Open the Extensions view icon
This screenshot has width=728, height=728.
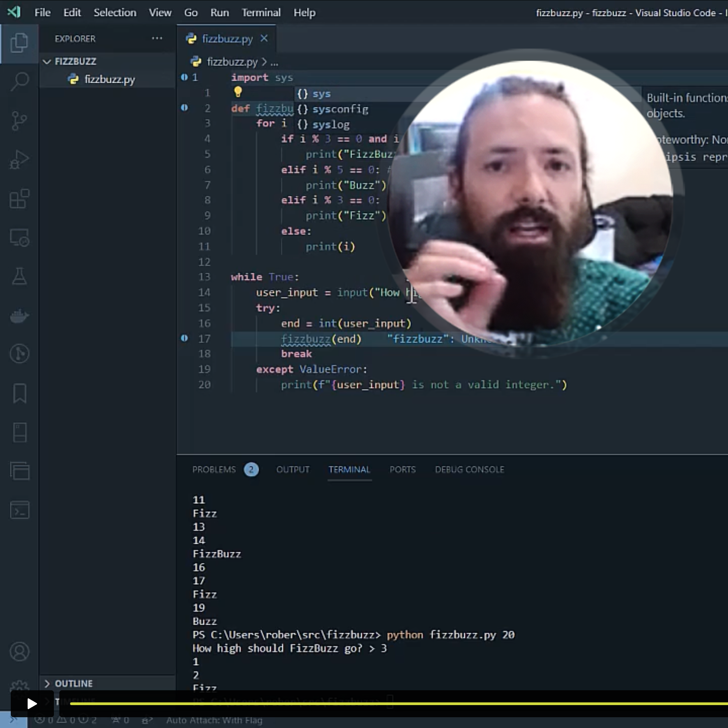point(19,199)
